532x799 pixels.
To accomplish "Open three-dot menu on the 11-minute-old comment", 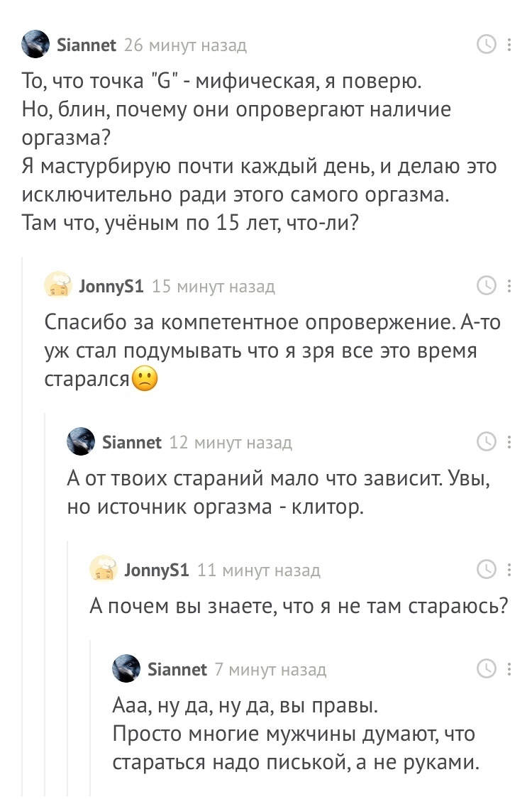I will coord(509,569).
